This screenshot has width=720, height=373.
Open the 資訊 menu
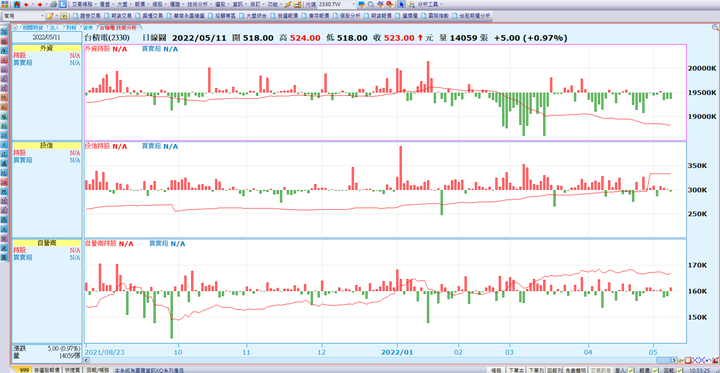(x=239, y=5)
